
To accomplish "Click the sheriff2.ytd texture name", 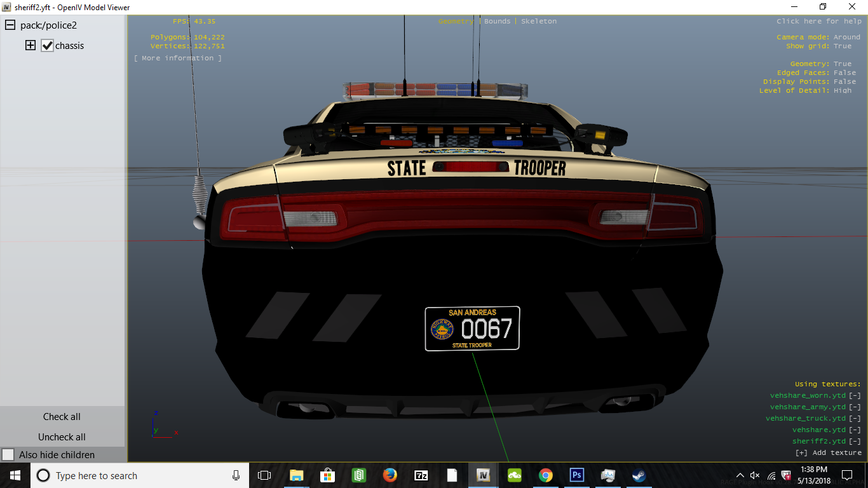I will click(x=819, y=442).
